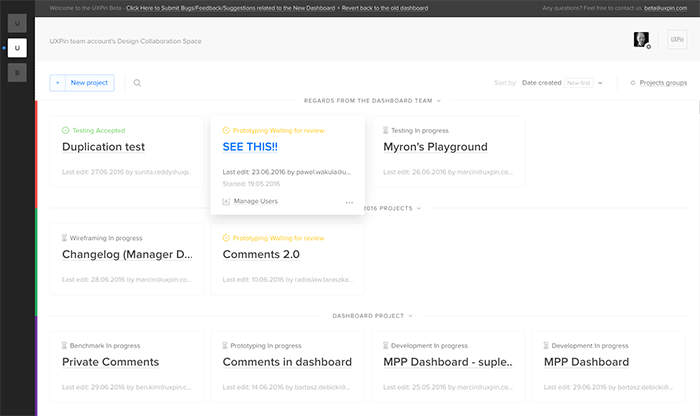
Task: Open the Date created sort dropdown
Action: [542, 83]
